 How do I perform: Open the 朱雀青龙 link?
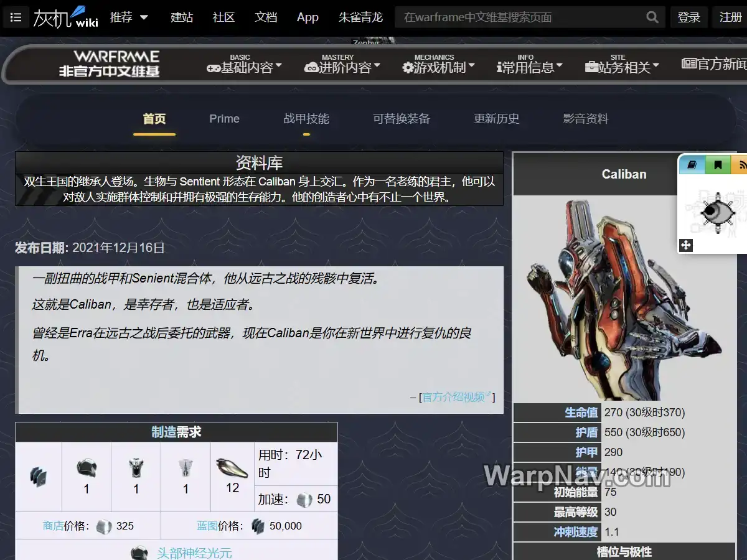[360, 17]
